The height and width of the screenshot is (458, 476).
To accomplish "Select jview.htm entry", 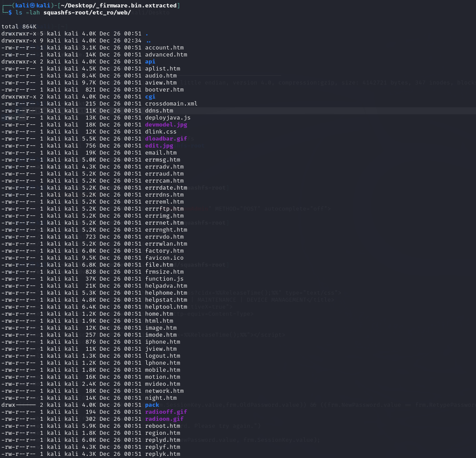I will pyautogui.click(x=161, y=349).
